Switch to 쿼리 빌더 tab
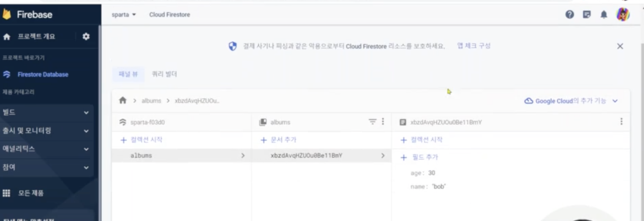The width and height of the screenshot is (644, 221). [x=164, y=74]
